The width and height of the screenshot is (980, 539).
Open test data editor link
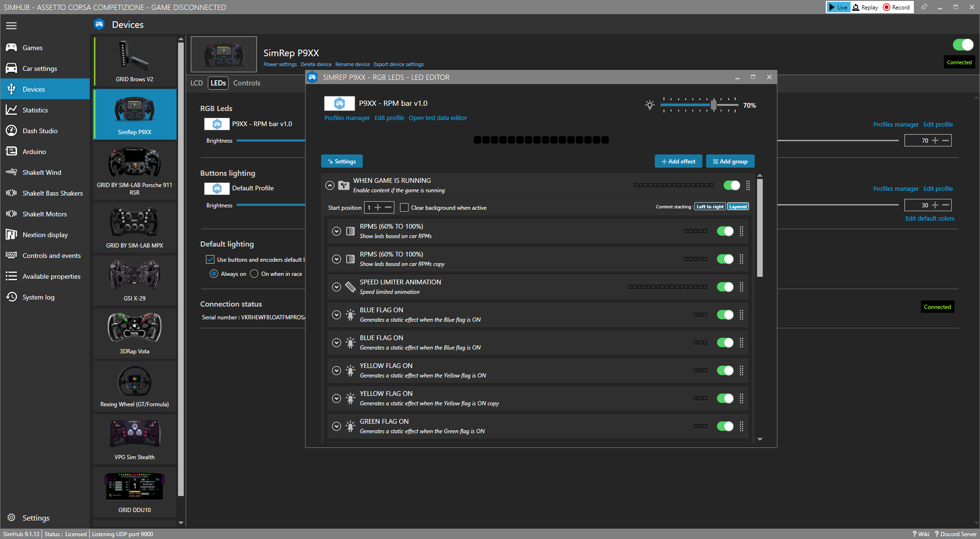pos(437,118)
